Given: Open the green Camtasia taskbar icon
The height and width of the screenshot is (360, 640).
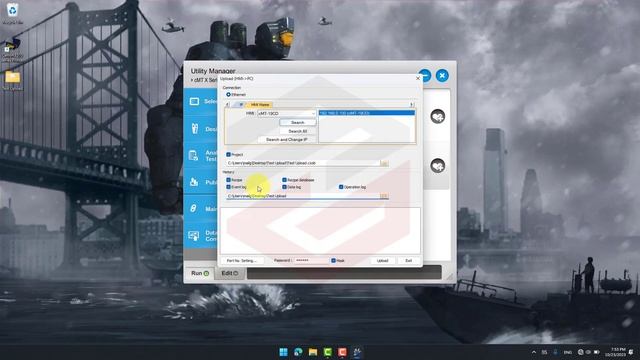Looking at the screenshot, I should pos(327,352).
